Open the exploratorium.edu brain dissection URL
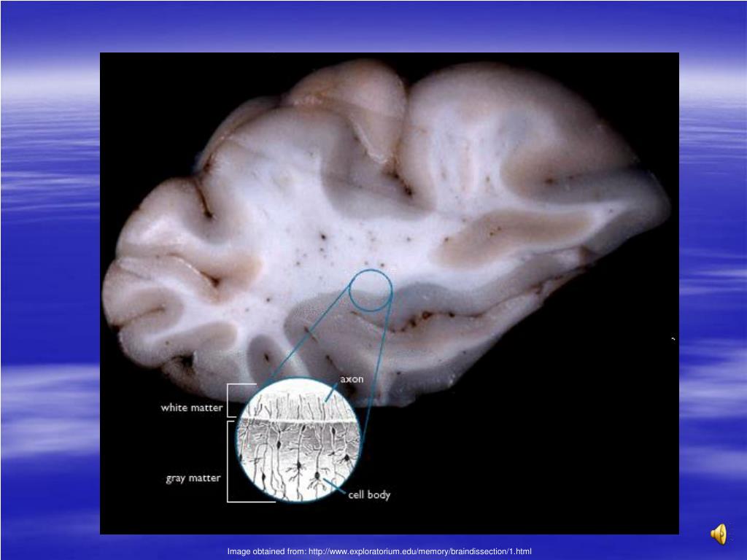This screenshot has height=560, width=747. click(420, 551)
